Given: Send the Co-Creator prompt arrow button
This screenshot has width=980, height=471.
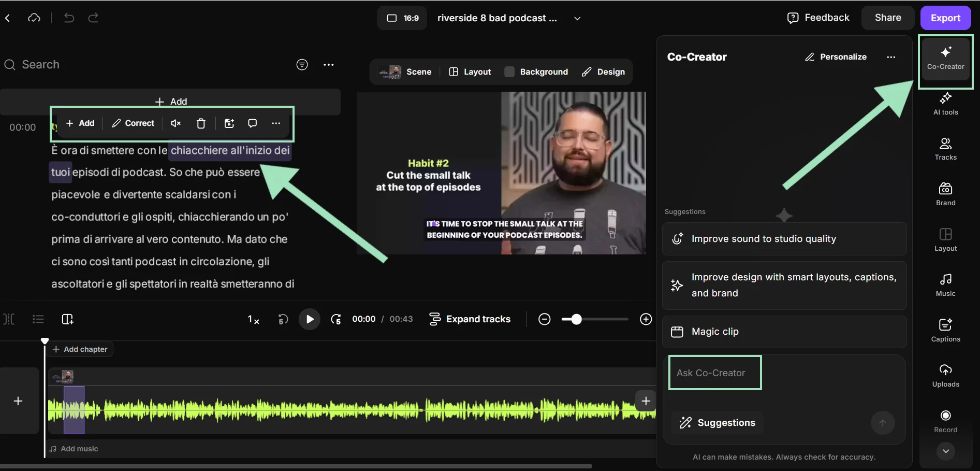Looking at the screenshot, I should [883, 423].
